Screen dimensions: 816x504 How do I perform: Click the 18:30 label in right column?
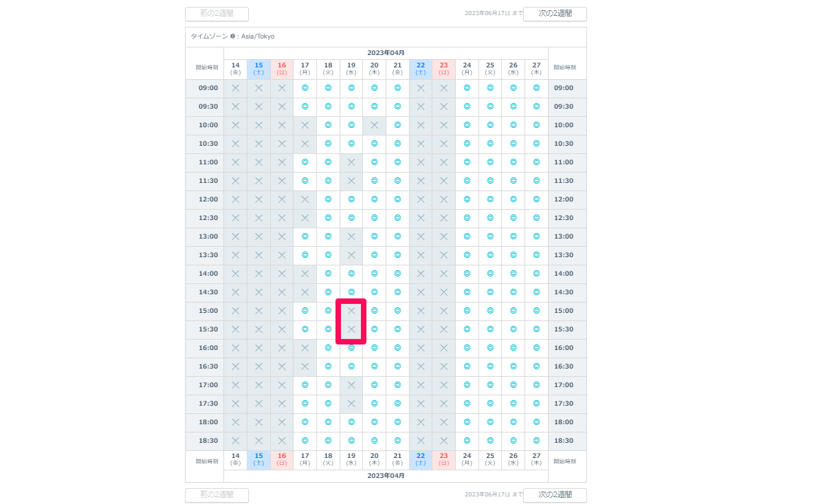coord(564,441)
